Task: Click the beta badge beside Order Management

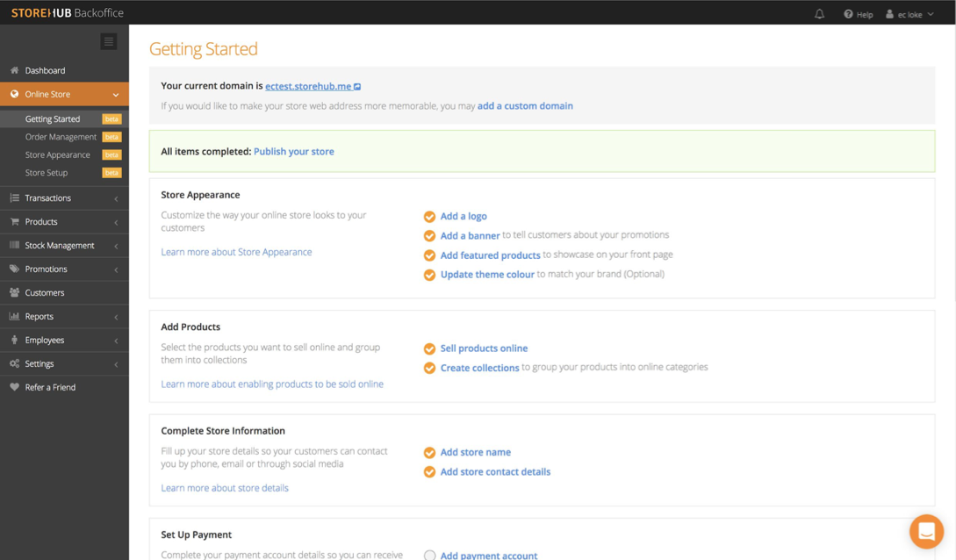Action: 111,137
